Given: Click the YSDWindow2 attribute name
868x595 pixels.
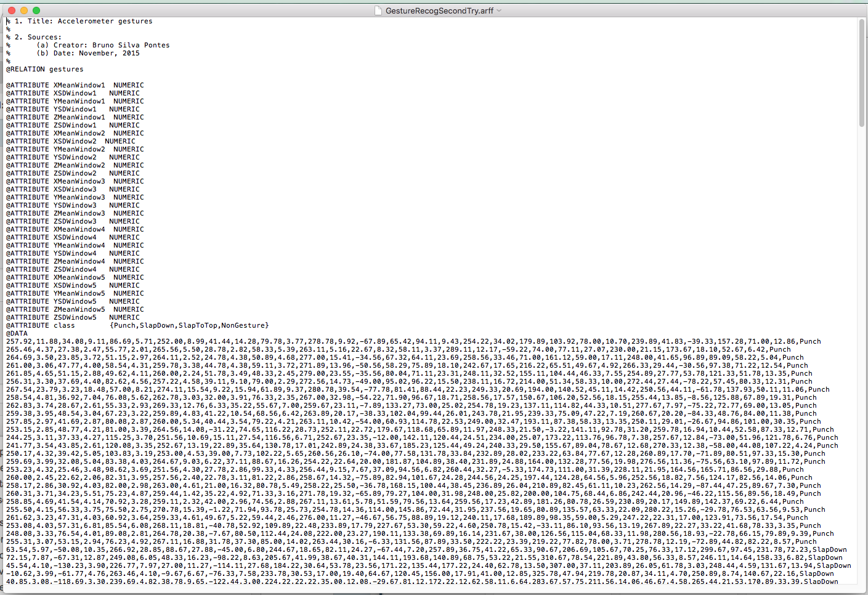Looking at the screenshot, I should tap(75, 157).
